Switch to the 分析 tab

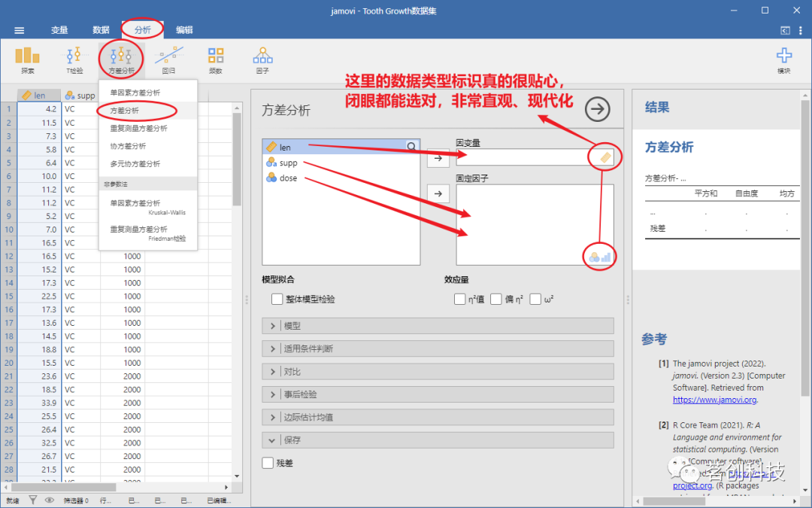coord(142,30)
